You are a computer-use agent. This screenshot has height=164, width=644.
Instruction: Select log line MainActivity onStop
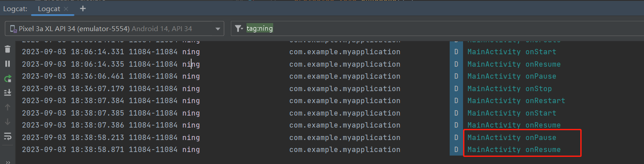coord(509,88)
